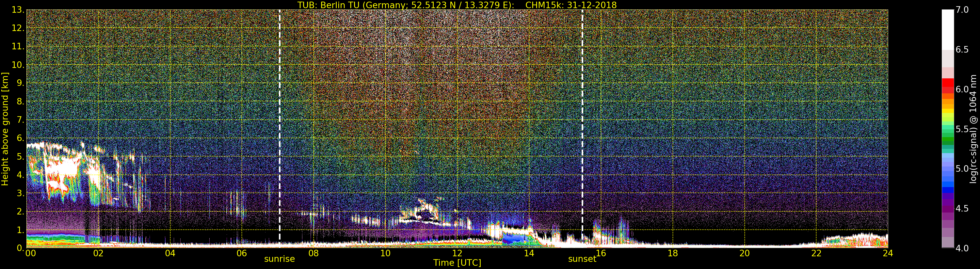Viewport: 980px width, 269px height.
Task: Click the '13.' tick on the height axis
Action: click(18, 10)
